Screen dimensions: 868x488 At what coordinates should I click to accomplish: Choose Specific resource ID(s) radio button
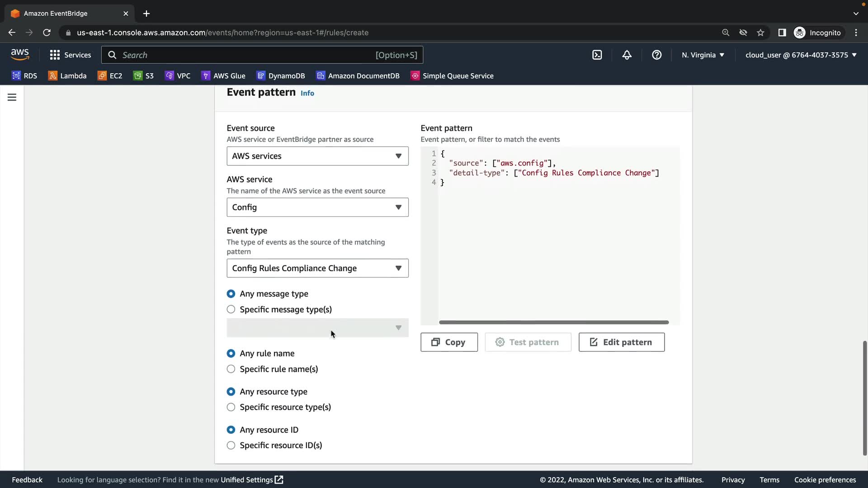[x=231, y=446]
